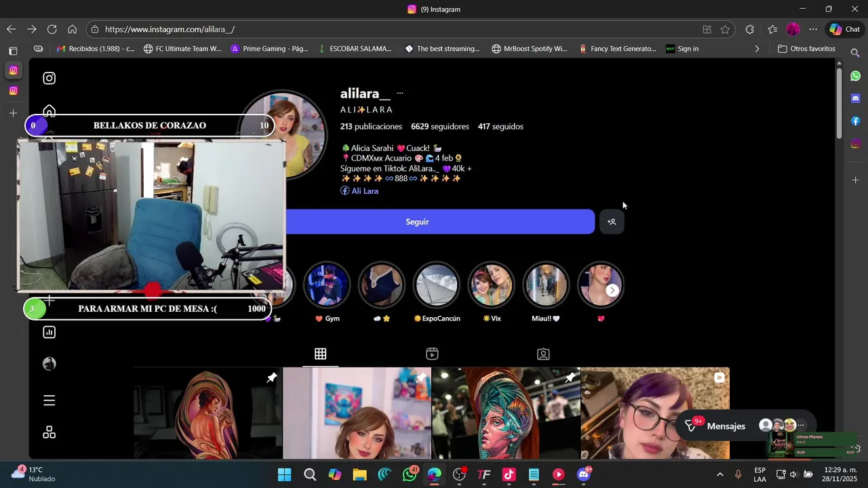View the 6629 seguidores list
Screen dimensions: 868x488
coord(440,127)
